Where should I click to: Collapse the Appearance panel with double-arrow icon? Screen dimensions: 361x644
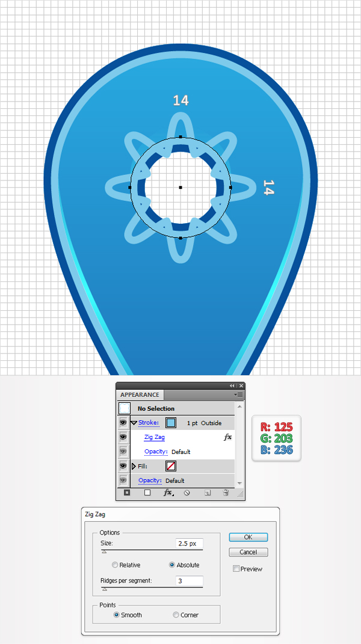(232, 385)
